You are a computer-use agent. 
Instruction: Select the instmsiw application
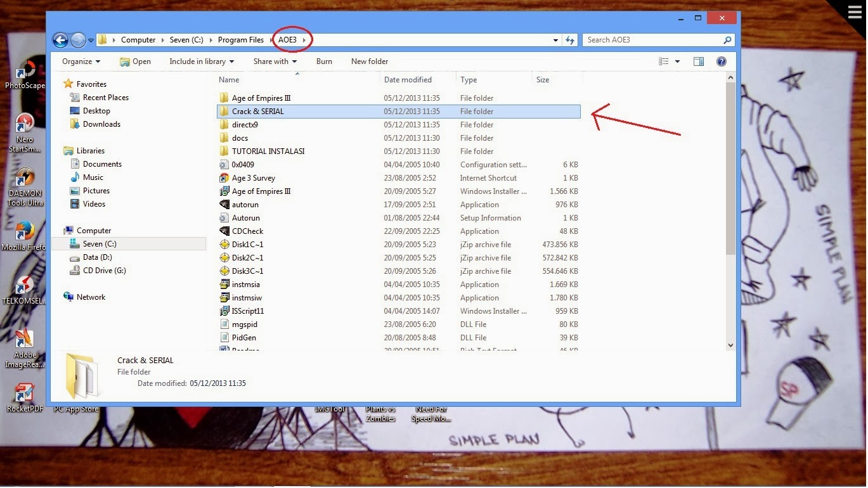pos(398,298)
